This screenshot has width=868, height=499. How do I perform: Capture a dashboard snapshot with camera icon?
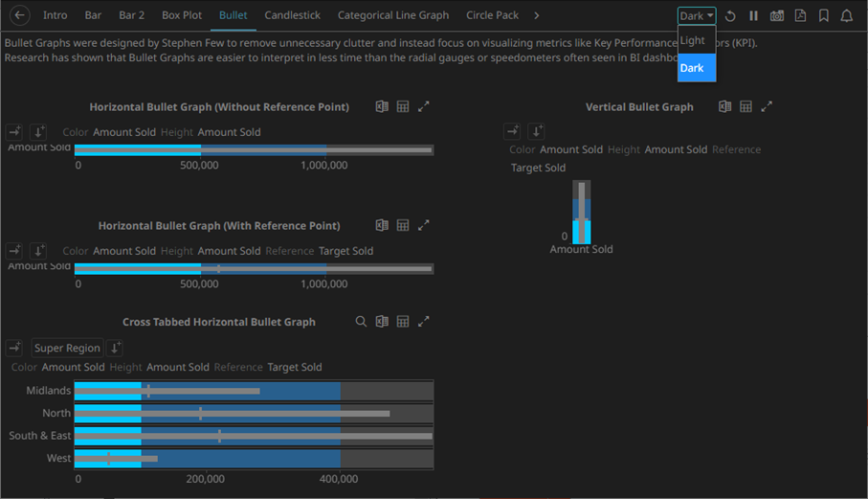(777, 16)
